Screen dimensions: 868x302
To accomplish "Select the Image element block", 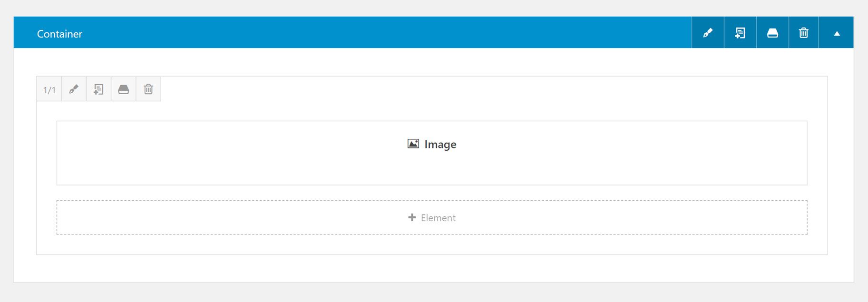I will [432, 153].
